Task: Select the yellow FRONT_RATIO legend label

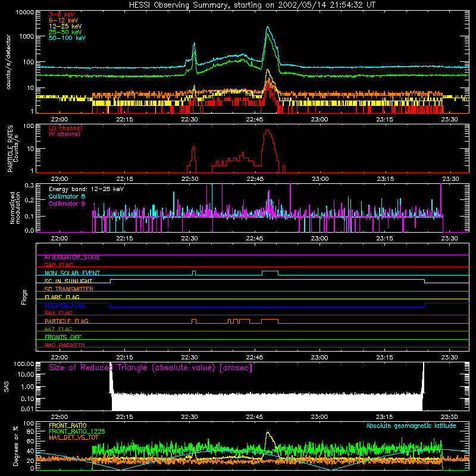Action: tap(68, 425)
